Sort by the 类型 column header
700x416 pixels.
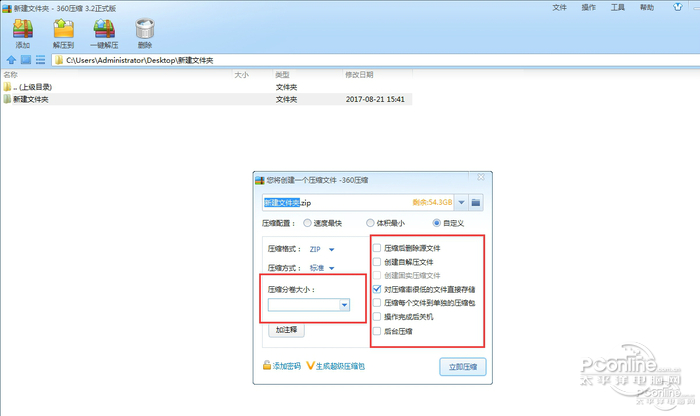282,75
